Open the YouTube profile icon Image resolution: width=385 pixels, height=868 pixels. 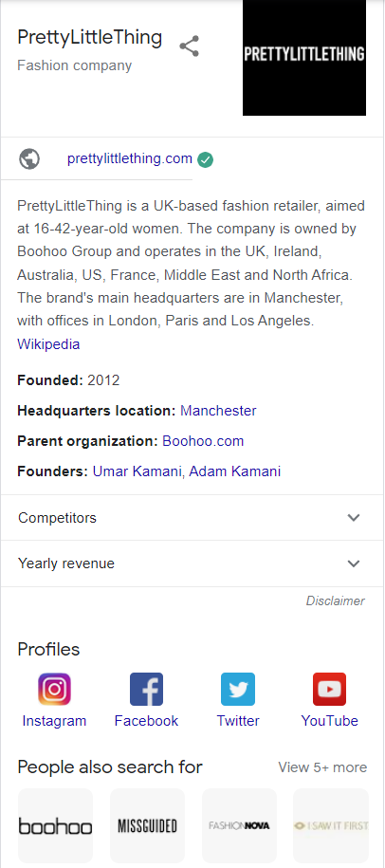(x=330, y=690)
